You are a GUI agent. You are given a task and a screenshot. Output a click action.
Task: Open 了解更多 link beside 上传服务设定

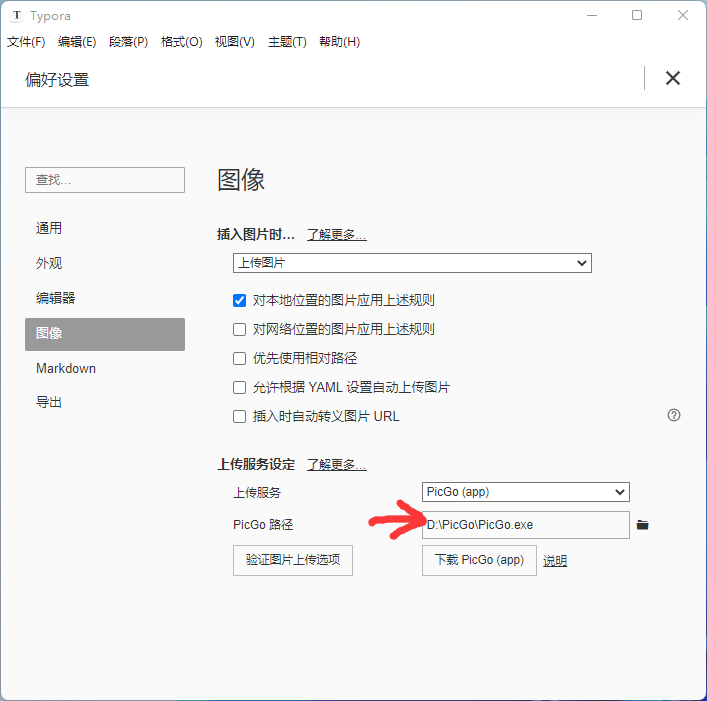(x=337, y=465)
